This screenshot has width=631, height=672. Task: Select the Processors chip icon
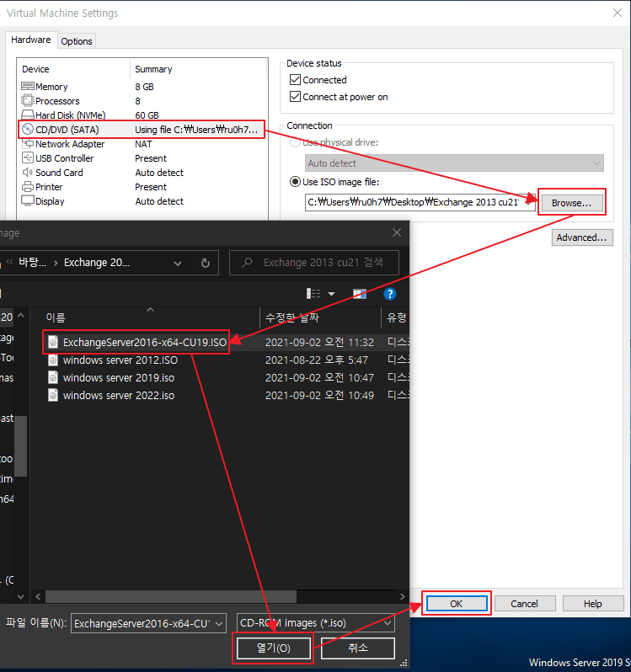(28, 101)
